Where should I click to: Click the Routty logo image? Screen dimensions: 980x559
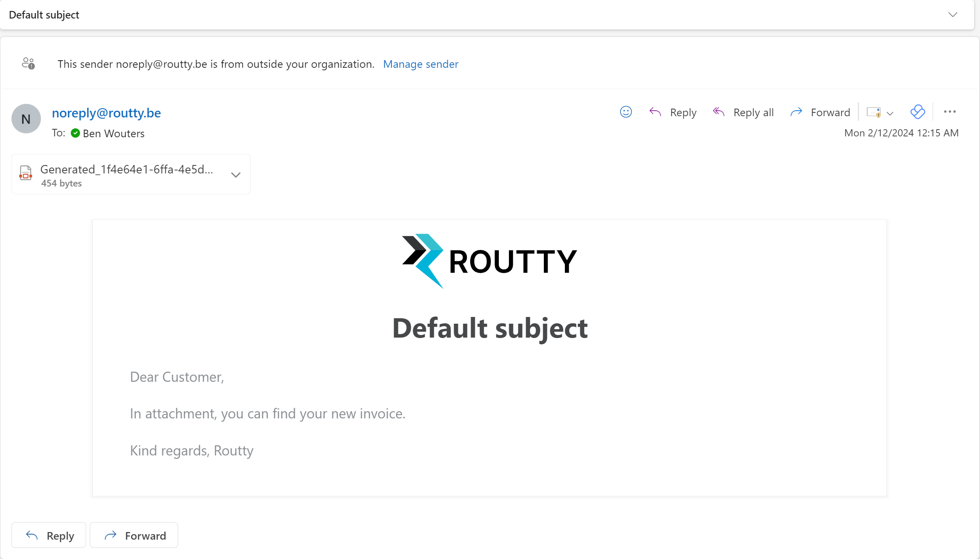(490, 261)
